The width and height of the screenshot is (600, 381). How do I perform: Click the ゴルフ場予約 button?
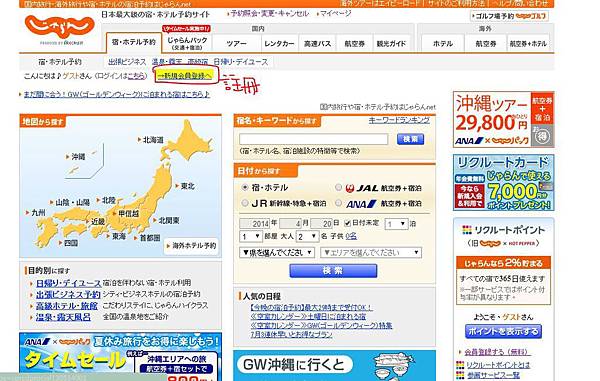point(509,16)
